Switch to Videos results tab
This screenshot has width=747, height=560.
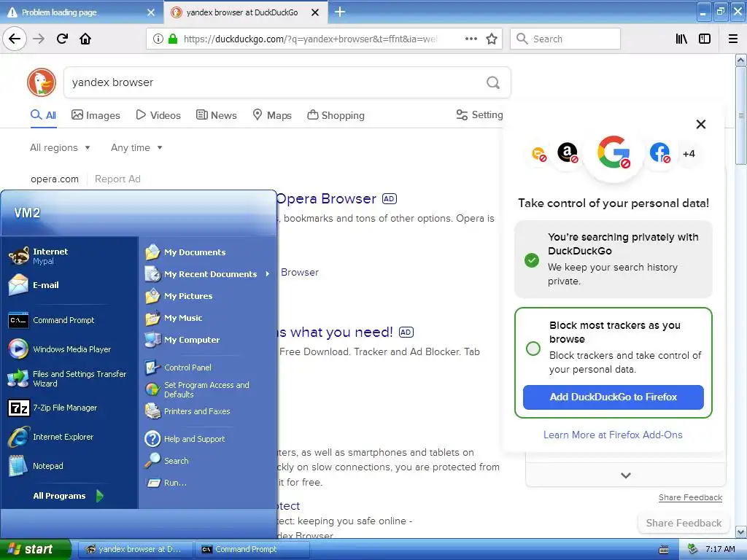tap(158, 115)
